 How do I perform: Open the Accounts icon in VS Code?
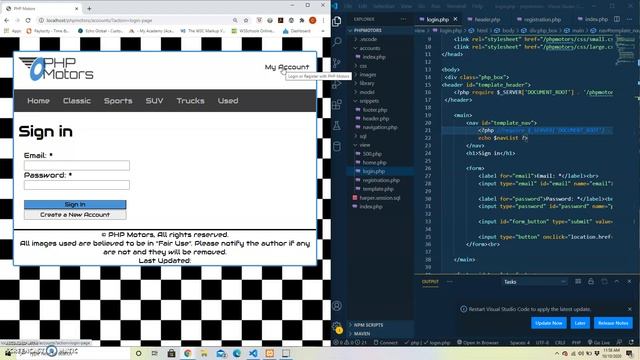[x=337, y=306]
